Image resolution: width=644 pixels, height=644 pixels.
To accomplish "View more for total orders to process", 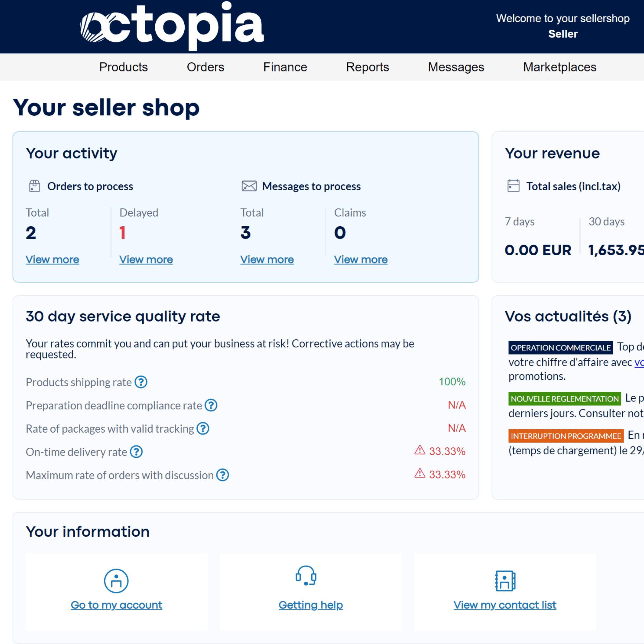I will (x=52, y=260).
